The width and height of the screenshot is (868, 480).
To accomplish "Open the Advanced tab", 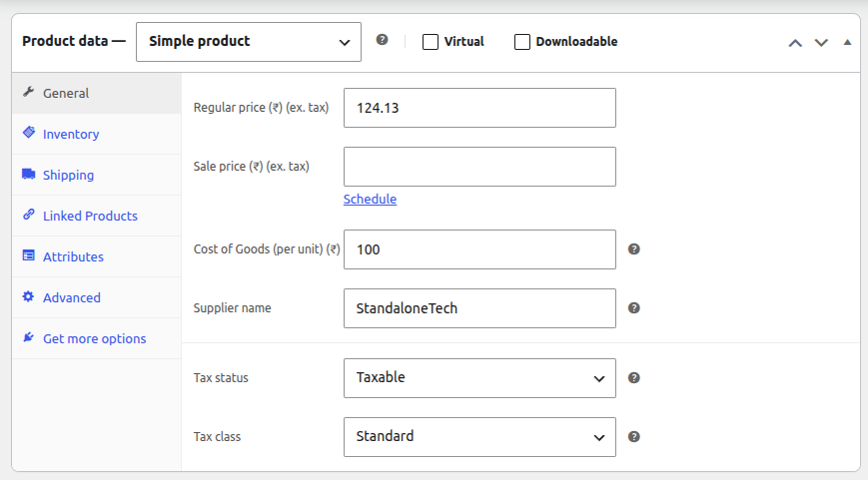I will coord(96,297).
